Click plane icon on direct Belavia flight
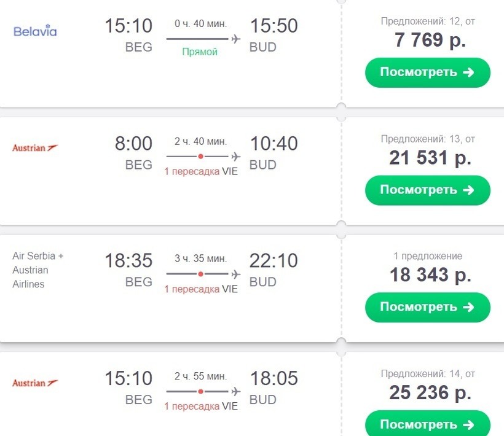 click(235, 39)
